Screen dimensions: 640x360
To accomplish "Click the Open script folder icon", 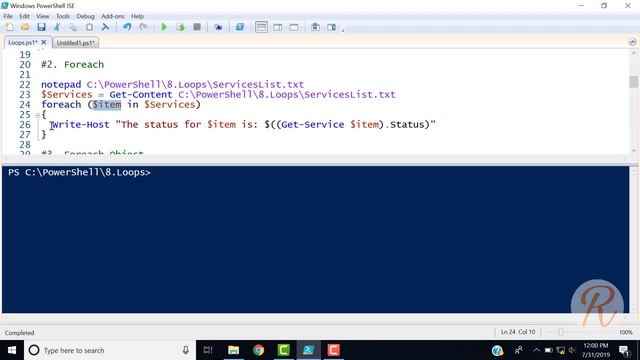I will (x=25, y=27).
